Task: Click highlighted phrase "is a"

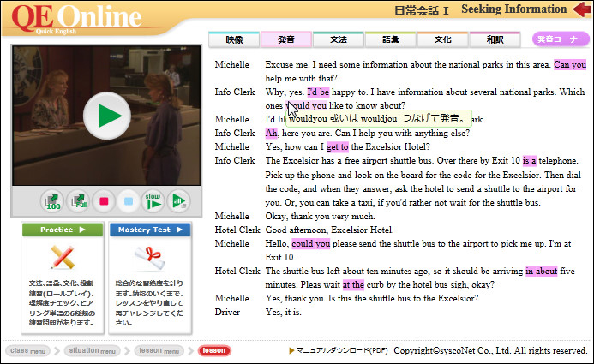Action: 529,160
